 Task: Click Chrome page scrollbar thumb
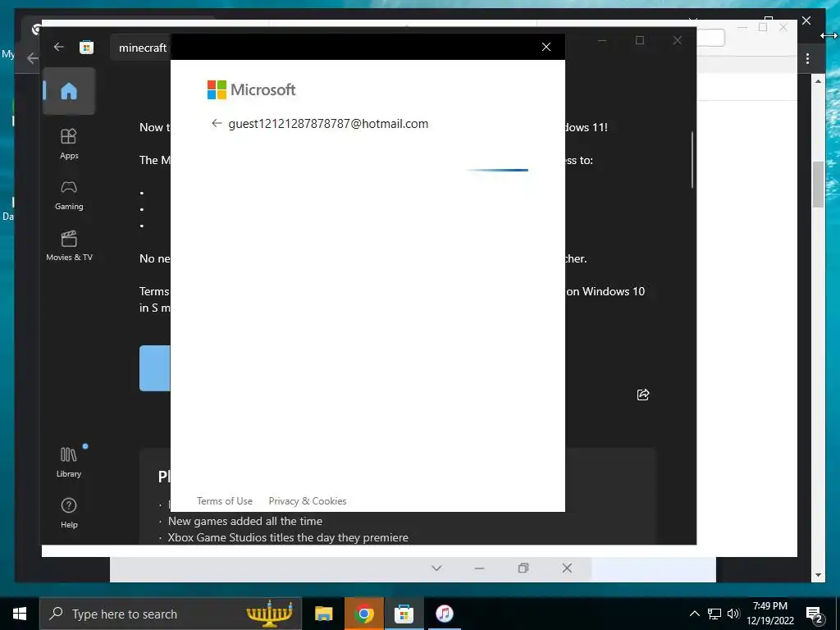coord(818,184)
